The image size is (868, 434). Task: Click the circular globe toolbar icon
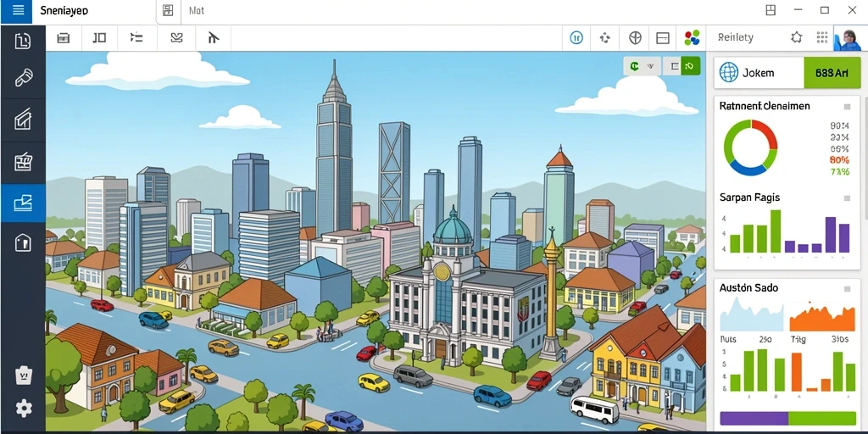(635, 37)
